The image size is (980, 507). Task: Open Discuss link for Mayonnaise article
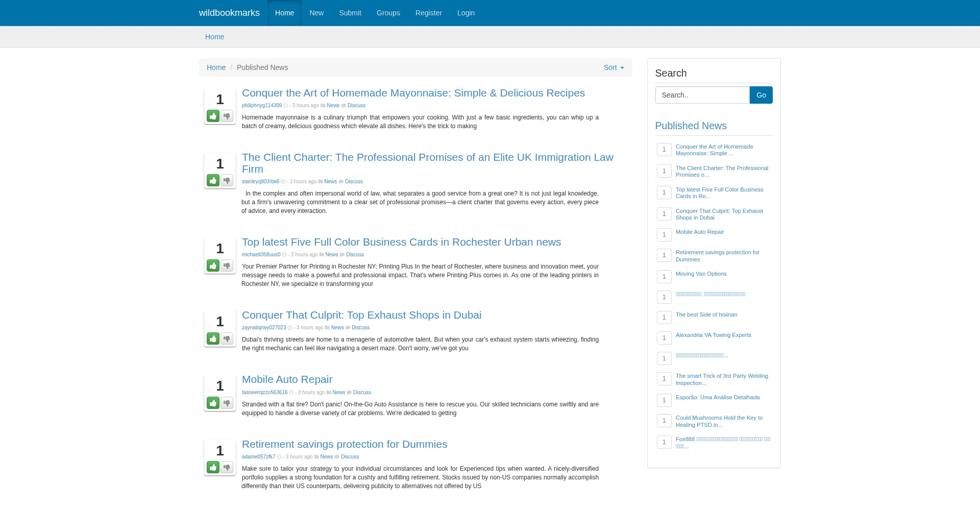356,106
